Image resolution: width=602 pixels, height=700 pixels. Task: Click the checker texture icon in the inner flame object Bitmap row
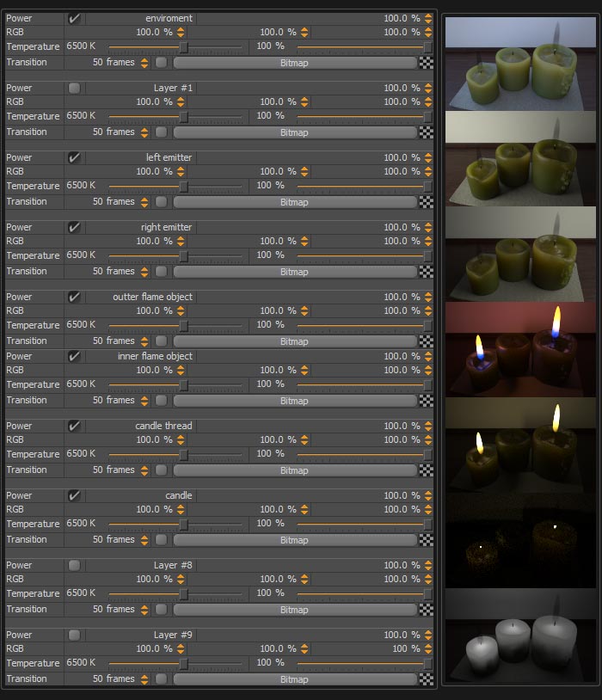[426, 401]
